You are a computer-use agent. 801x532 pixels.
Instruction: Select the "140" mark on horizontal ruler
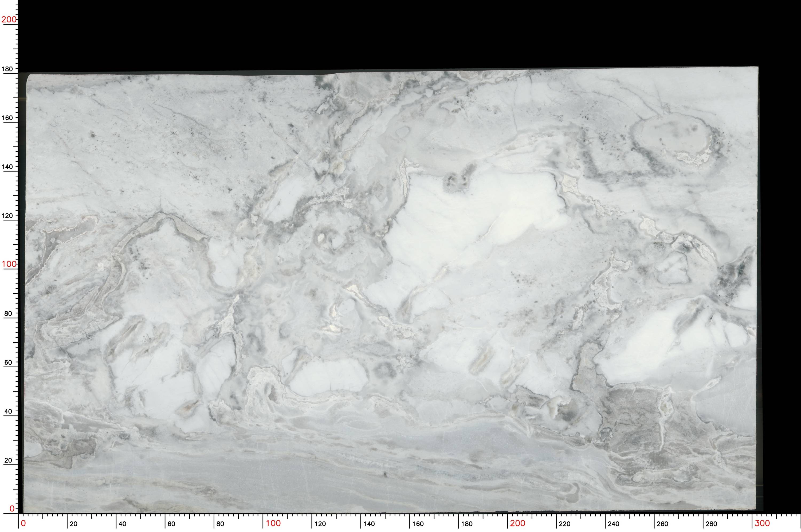point(369,524)
